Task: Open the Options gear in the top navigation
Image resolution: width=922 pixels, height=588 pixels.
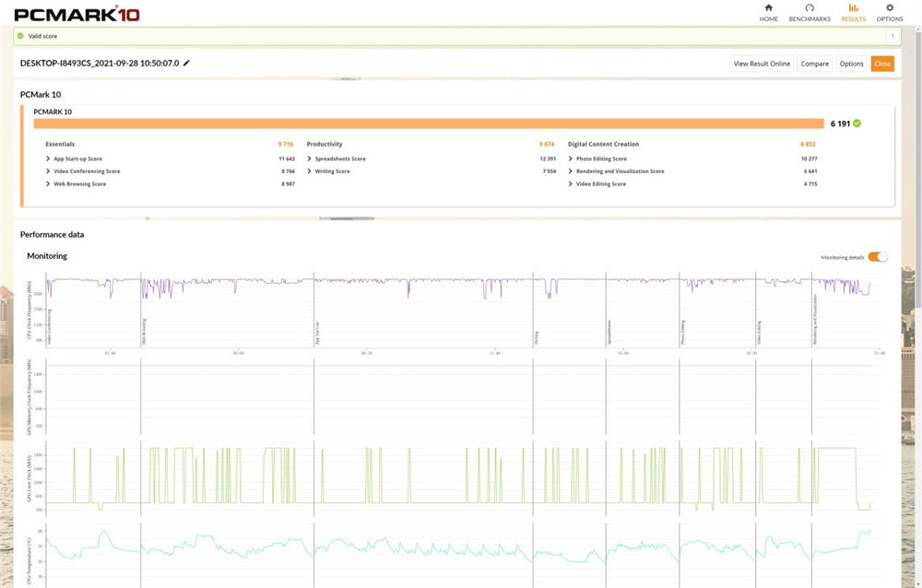Action: coord(889,12)
